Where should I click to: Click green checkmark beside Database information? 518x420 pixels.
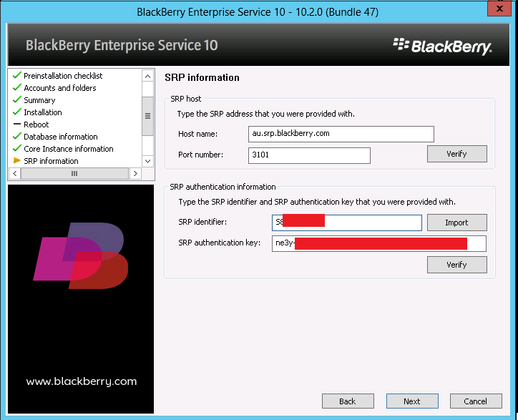pos(17,136)
